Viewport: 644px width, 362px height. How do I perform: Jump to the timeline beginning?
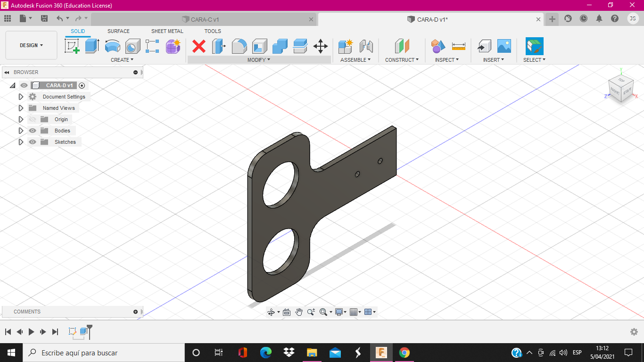(x=8, y=332)
